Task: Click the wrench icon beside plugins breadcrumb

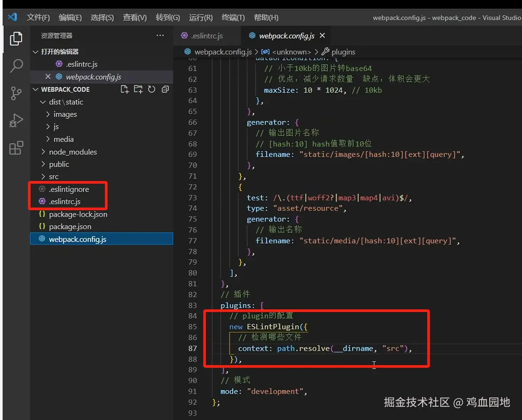Action: pos(325,52)
